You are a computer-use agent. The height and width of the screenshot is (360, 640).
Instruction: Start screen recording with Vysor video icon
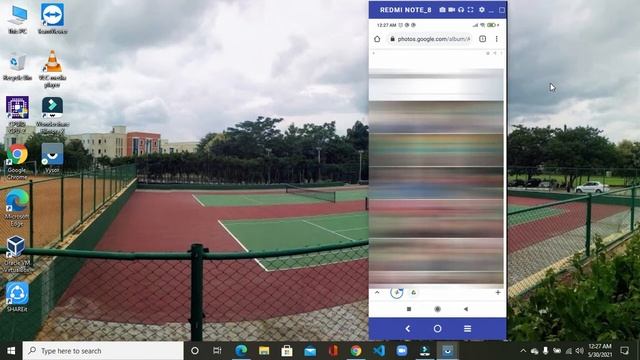452,10
